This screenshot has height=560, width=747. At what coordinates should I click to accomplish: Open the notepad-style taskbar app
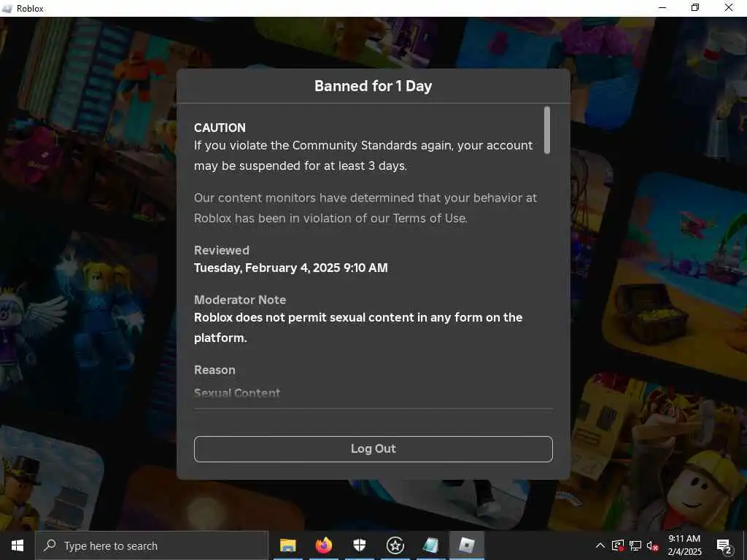(x=430, y=545)
